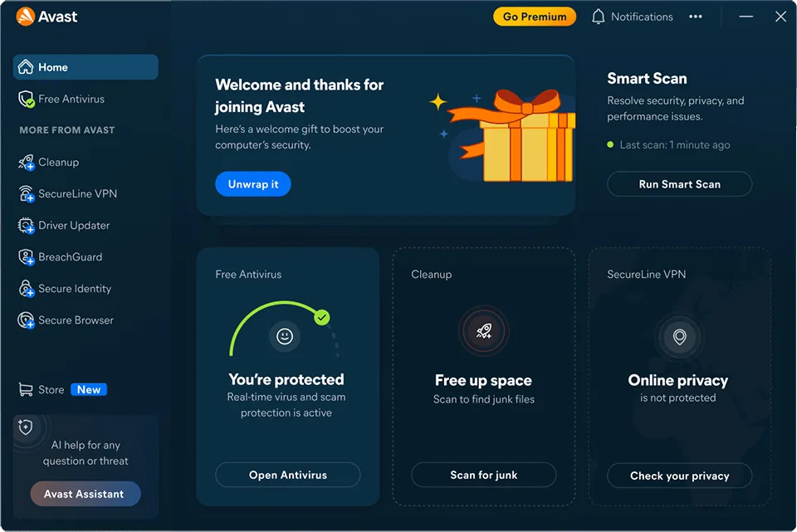
Task: Select the Home menu item
Action: coord(86,67)
